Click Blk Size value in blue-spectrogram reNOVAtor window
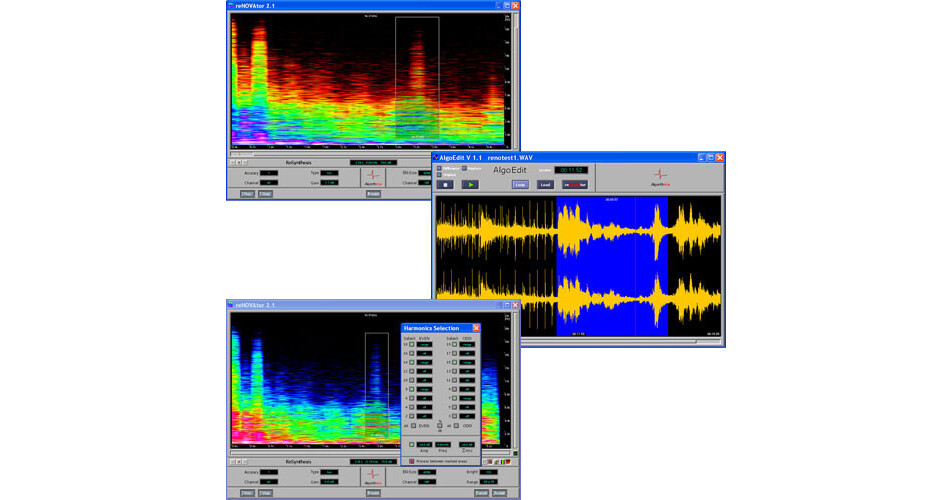The image size is (952, 500). [427, 472]
